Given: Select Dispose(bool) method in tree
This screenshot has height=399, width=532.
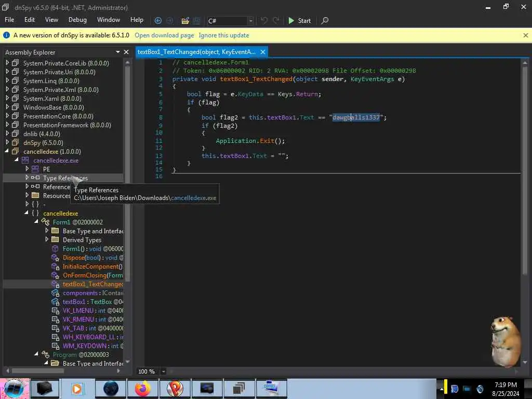Looking at the screenshot, I should 93,258.
